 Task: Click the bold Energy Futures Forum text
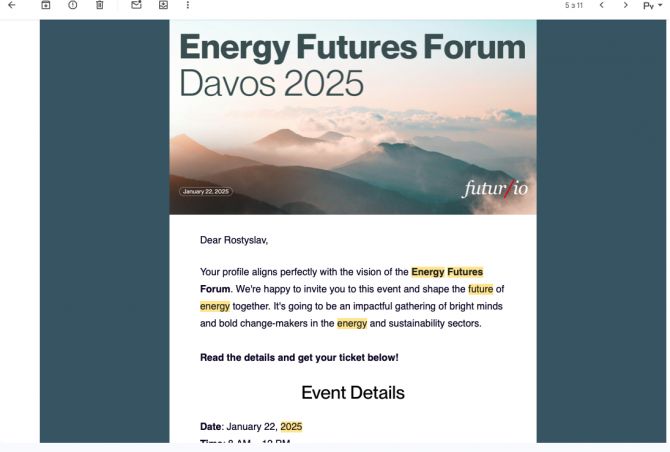point(341,280)
